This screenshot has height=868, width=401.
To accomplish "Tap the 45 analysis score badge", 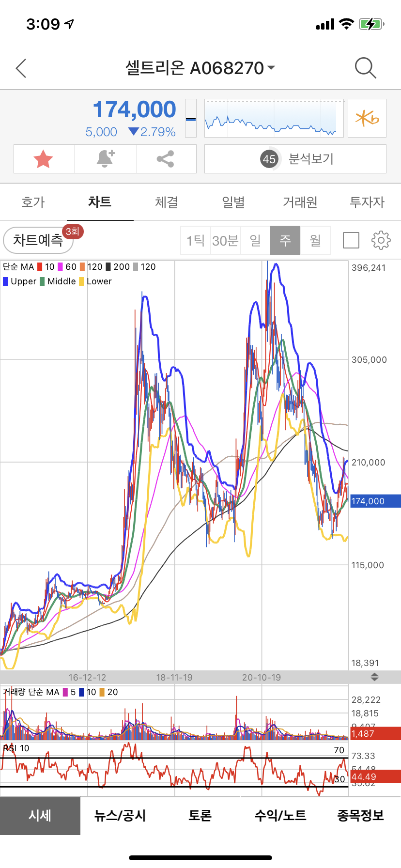I will point(269,159).
